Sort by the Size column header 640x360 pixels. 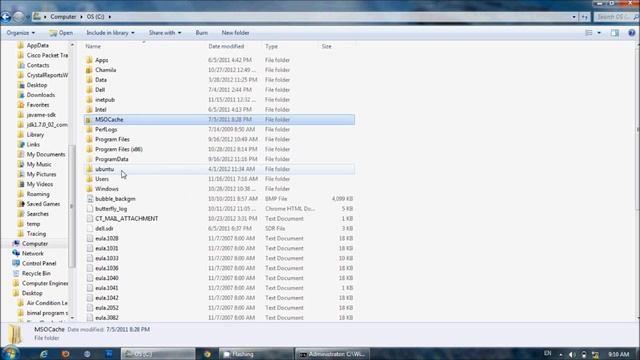click(x=327, y=47)
